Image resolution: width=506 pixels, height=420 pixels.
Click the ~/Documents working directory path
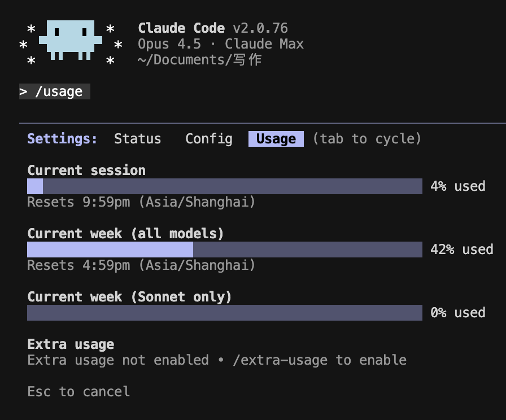coord(199,60)
